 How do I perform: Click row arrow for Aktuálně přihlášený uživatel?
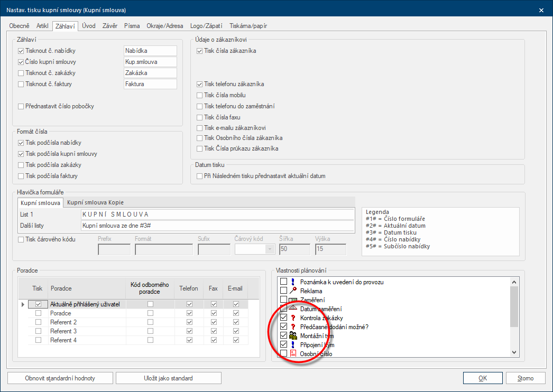point(23,304)
